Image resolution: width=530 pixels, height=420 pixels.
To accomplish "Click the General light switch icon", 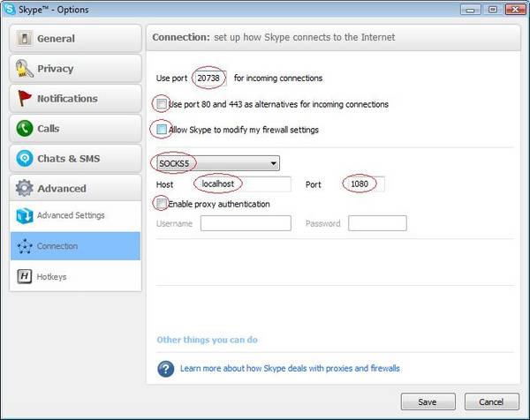I will click(x=25, y=39).
